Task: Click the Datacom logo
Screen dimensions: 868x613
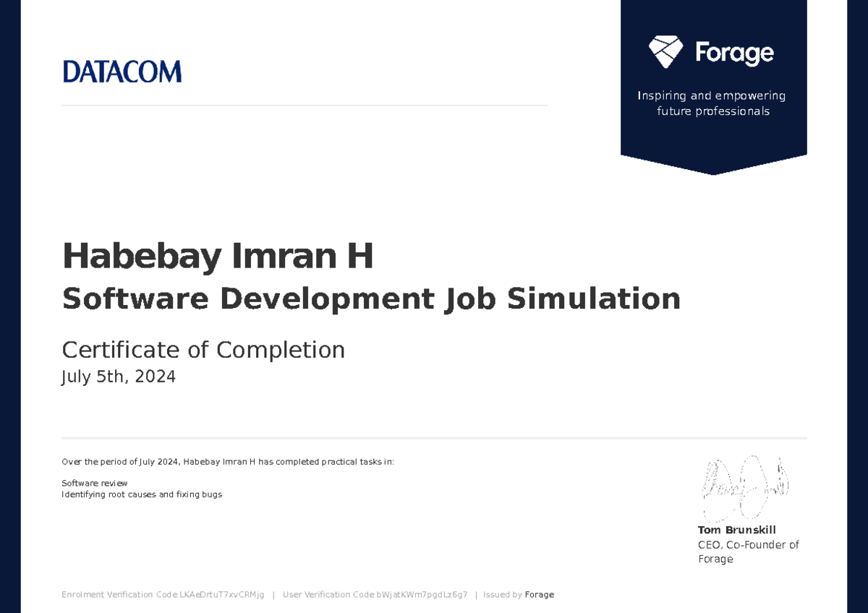Action: coord(122,71)
